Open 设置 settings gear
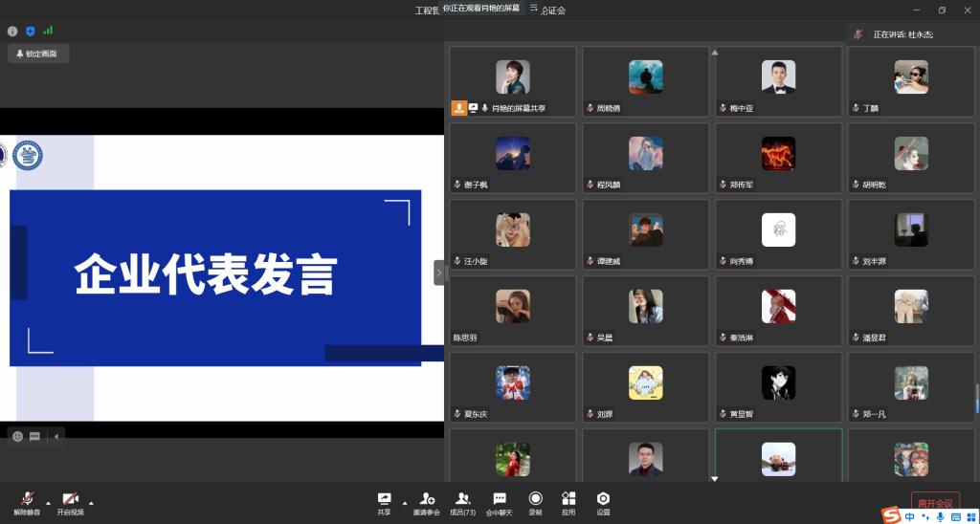Viewport: 980px width, 524px height. pyautogui.click(x=603, y=502)
